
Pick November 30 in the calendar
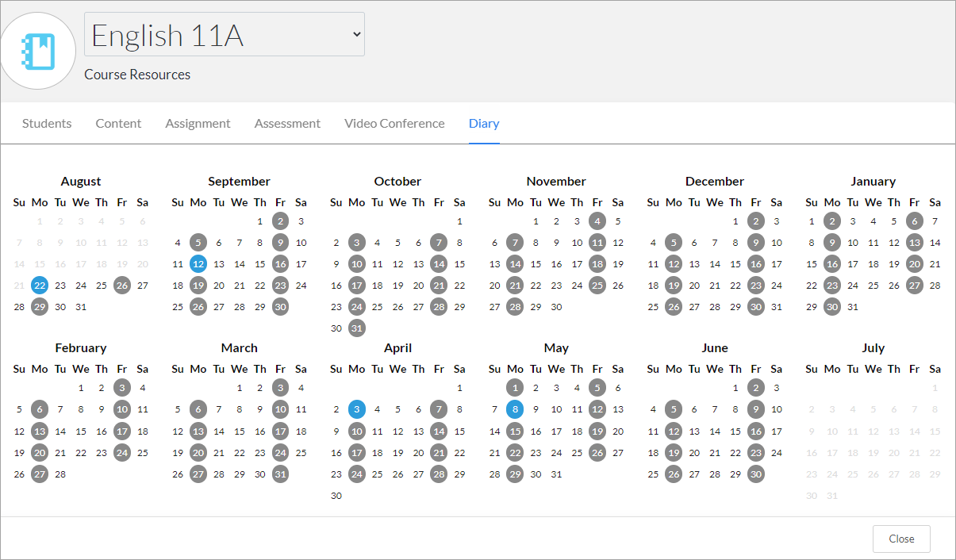pos(557,307)
